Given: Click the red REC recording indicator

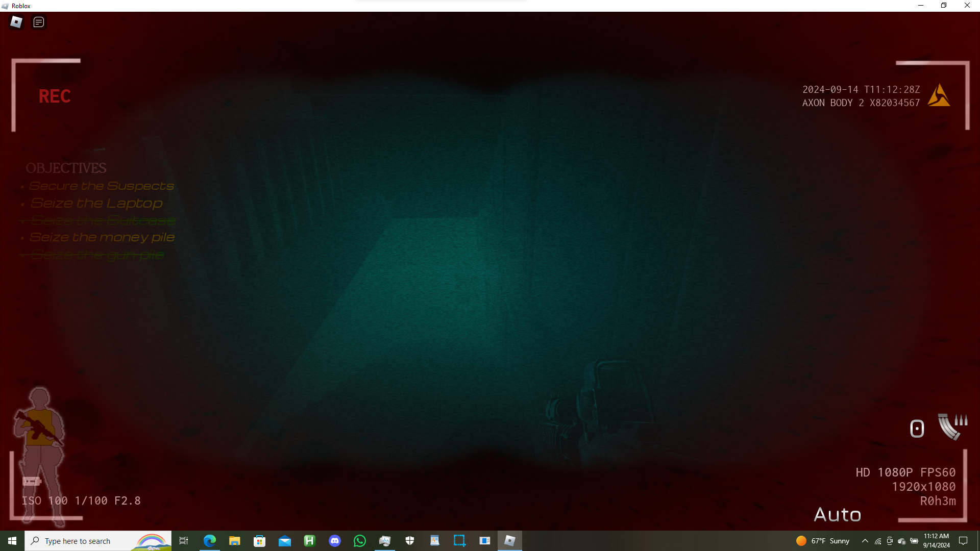Looking at the screenshot, I should (x=55, y=96).
